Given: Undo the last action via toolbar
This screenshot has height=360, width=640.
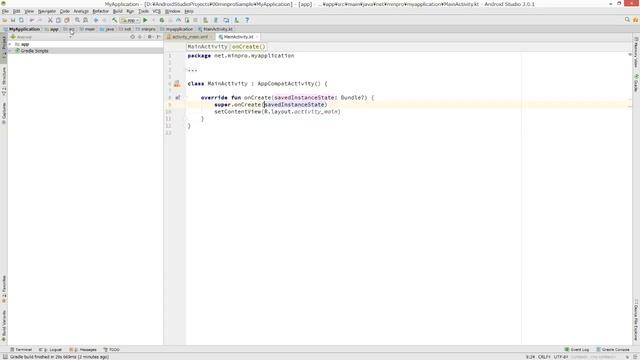Looking at the screenshot, I should point(31,20).
